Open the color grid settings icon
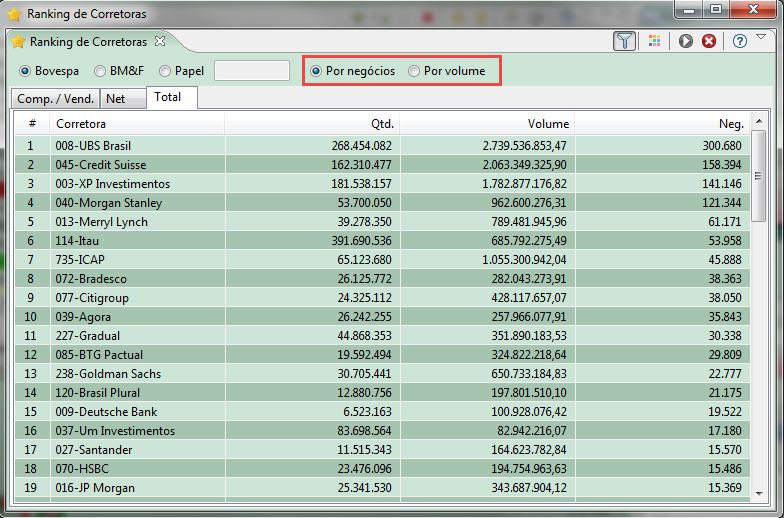Viewport: 784px width, 518px height. 654,41
